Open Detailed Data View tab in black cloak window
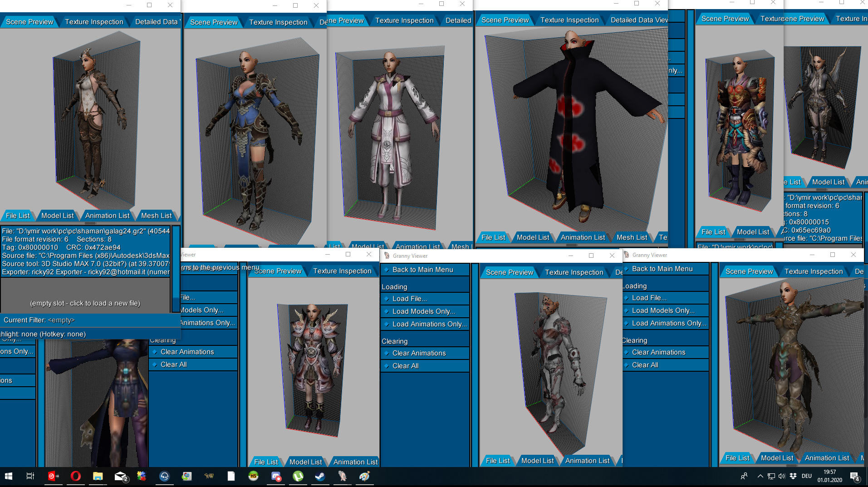The width and height of the screenshot is (868, 487). 638,20
